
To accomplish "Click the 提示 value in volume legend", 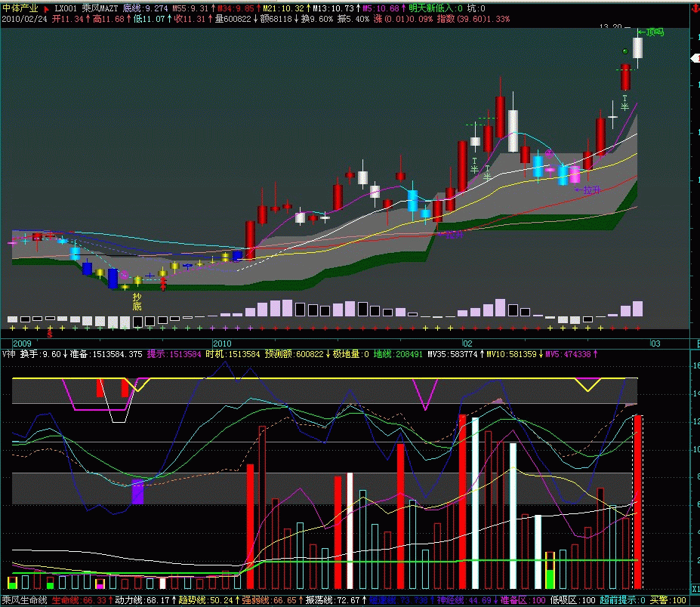I will click(174, 354).
